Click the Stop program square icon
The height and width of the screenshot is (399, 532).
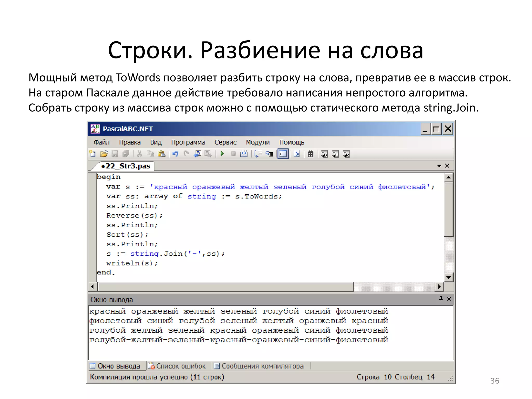point(233,154)
